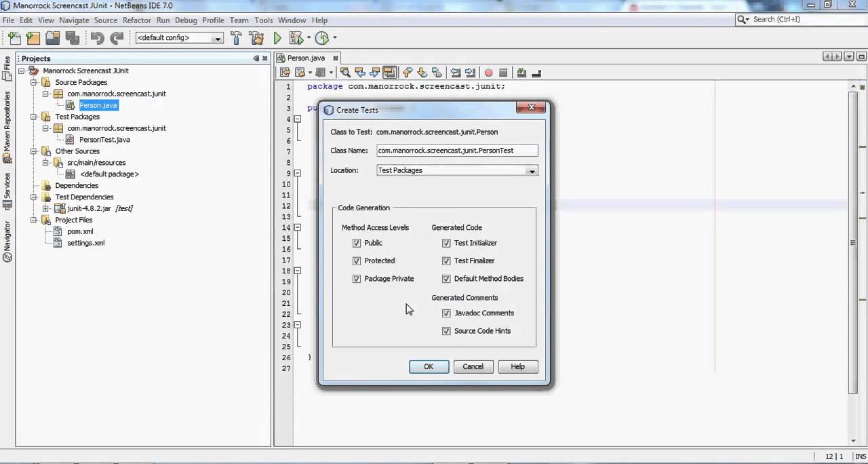Select settings.xml in Project Files

tap(85, 243)
